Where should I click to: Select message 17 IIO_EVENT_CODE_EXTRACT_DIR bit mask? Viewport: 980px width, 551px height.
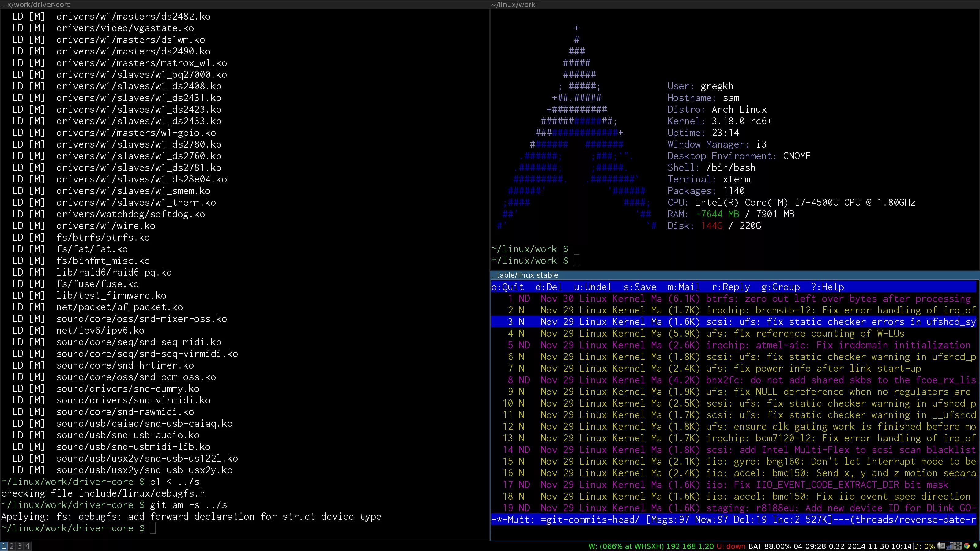pyautogui.click(x=734, y=485)
